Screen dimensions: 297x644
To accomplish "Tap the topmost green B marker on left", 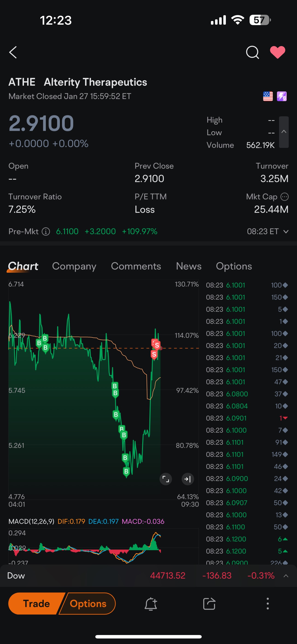I will click(45, 339).
